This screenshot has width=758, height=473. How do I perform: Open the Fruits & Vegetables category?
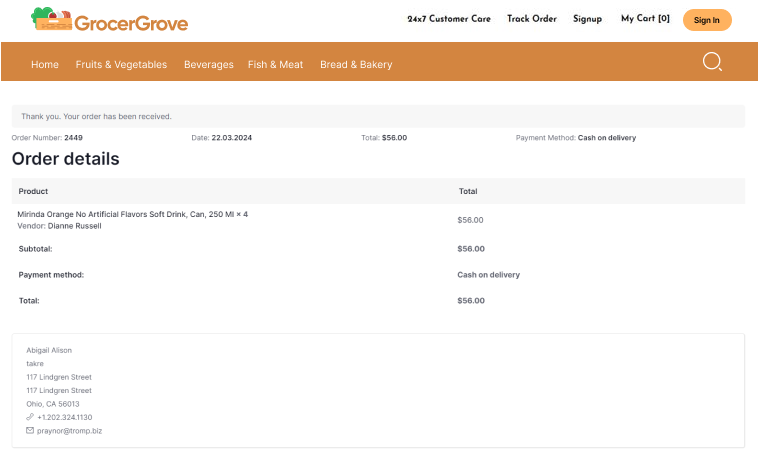click(121, 64)
